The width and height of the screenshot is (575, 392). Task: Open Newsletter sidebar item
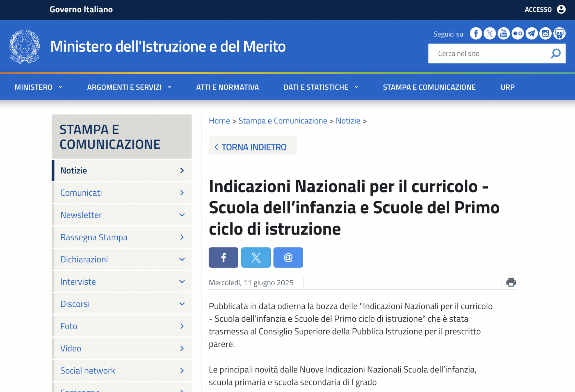[122, 215]
